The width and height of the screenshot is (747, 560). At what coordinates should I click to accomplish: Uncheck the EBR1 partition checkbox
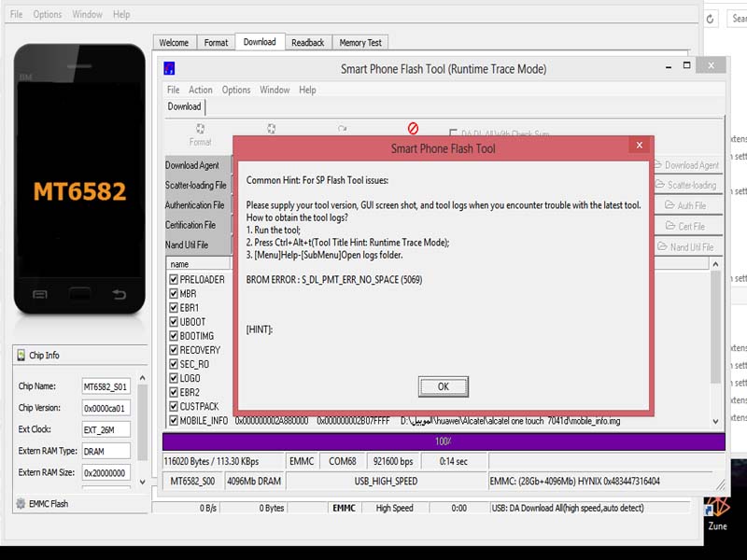174,308
